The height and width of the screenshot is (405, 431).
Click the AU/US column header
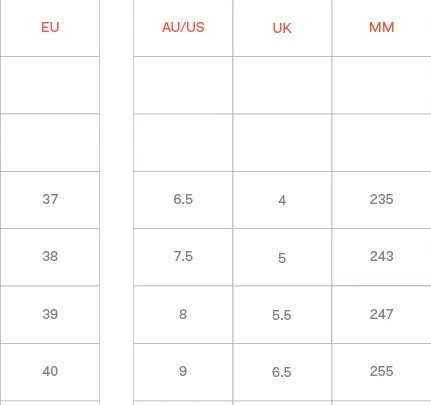point(183,27)
